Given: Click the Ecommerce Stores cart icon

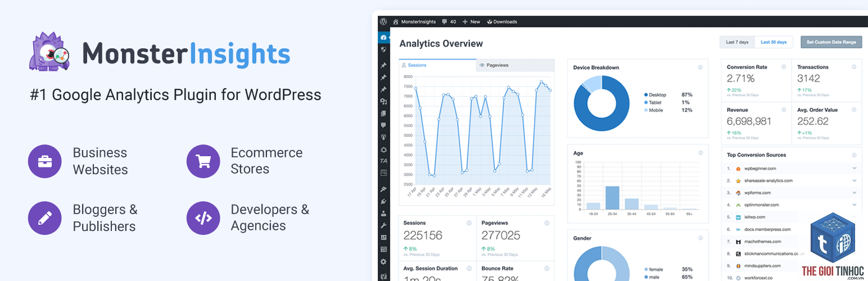Looking at the screenshot, I should pyautogui.click(x=203, y=161).
